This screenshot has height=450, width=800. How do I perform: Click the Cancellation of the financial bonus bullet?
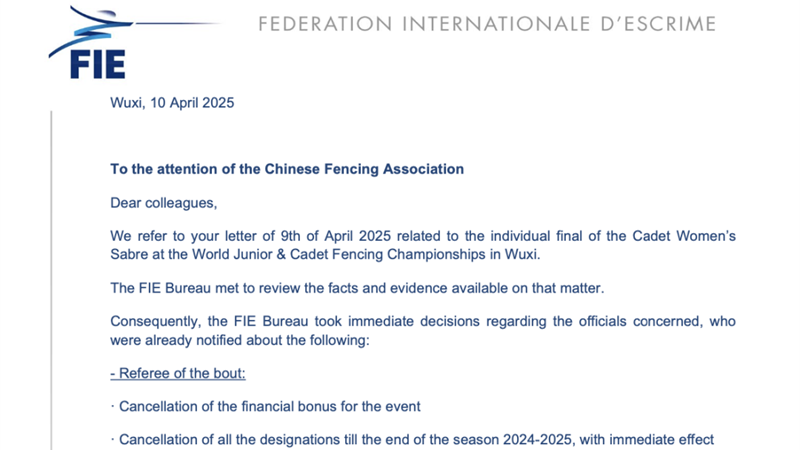tap(269, 408)
